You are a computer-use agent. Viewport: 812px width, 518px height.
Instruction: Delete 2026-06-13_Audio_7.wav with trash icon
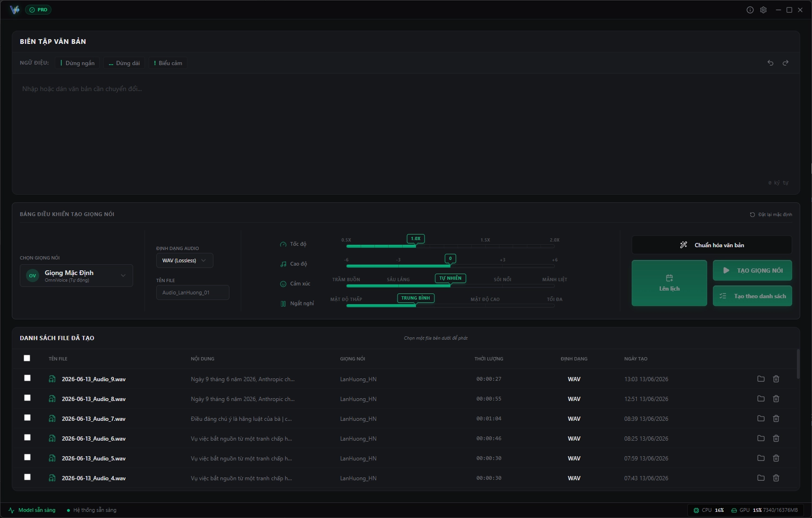776,418
